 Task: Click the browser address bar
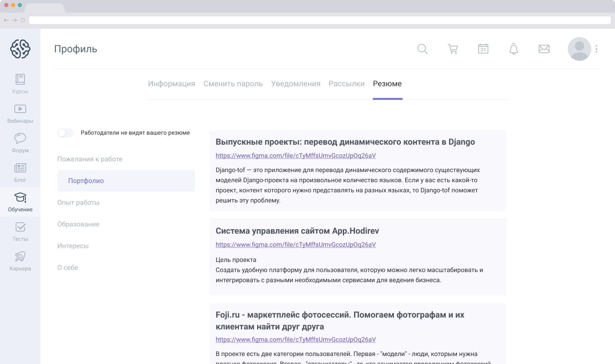point(320,20)
